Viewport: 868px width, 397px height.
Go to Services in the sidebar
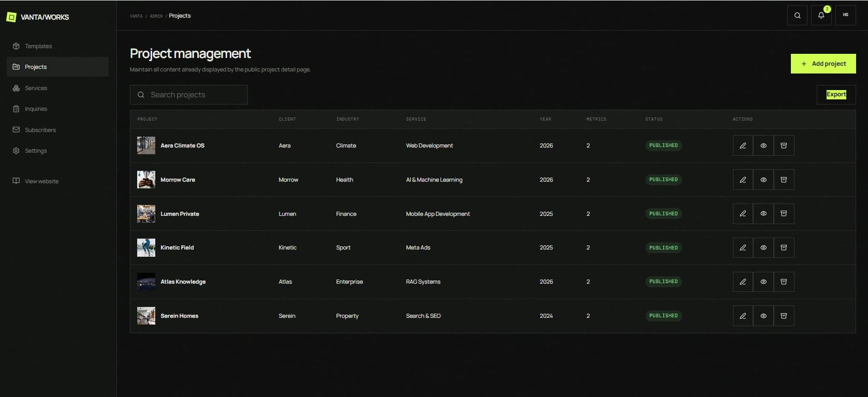pos(57,88)
